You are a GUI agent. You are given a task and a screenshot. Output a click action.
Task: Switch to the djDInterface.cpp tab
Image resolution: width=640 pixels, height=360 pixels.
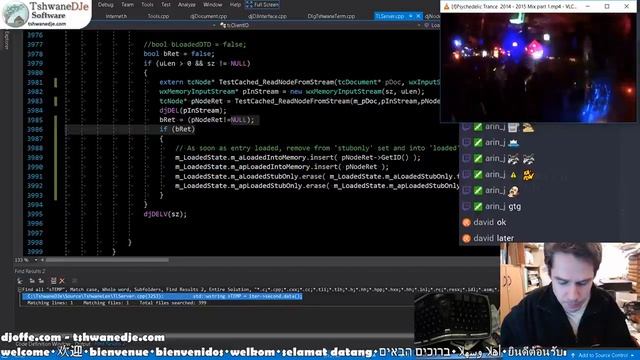[x=267, y=16]
